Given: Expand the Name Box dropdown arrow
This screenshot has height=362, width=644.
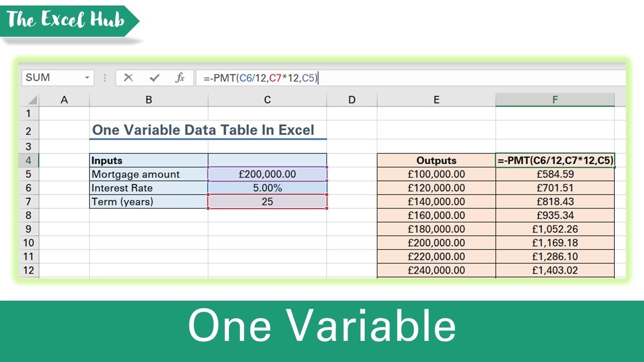Looking at the screenshot, I should point(87,77).
